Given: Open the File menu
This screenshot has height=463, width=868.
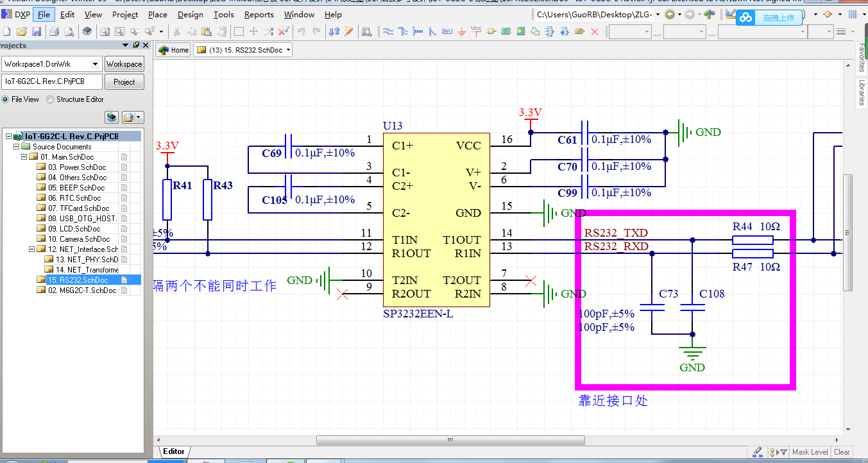Looking at the screenshot, I should tap(44, 14).
